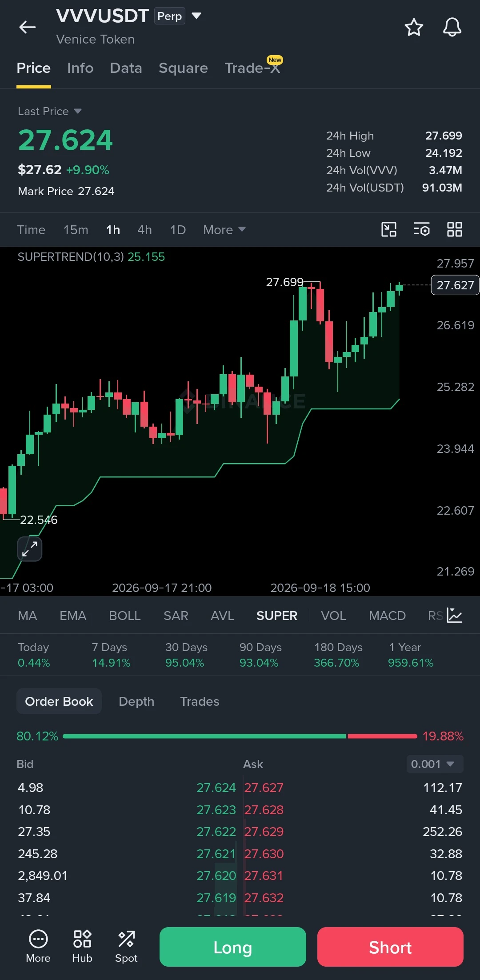Toggle MA indicator
The height and width of the screenshot is (980, 480).
[x=28, y=616]
